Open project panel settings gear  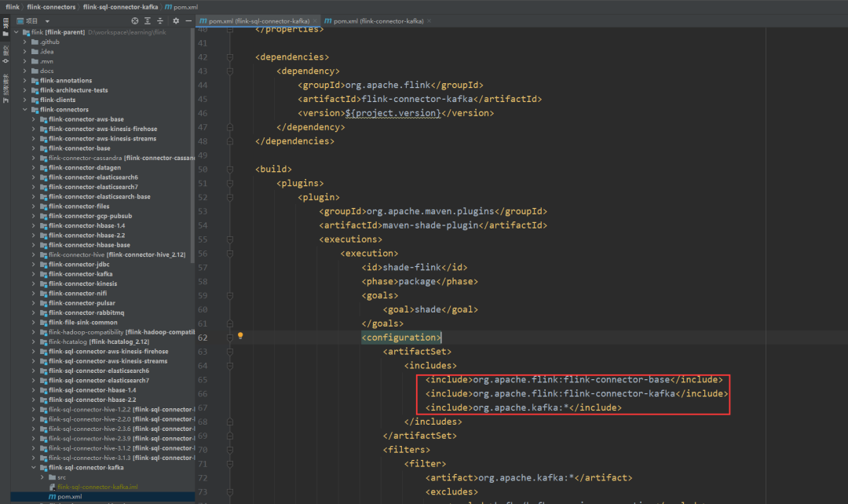coord(176,20)
